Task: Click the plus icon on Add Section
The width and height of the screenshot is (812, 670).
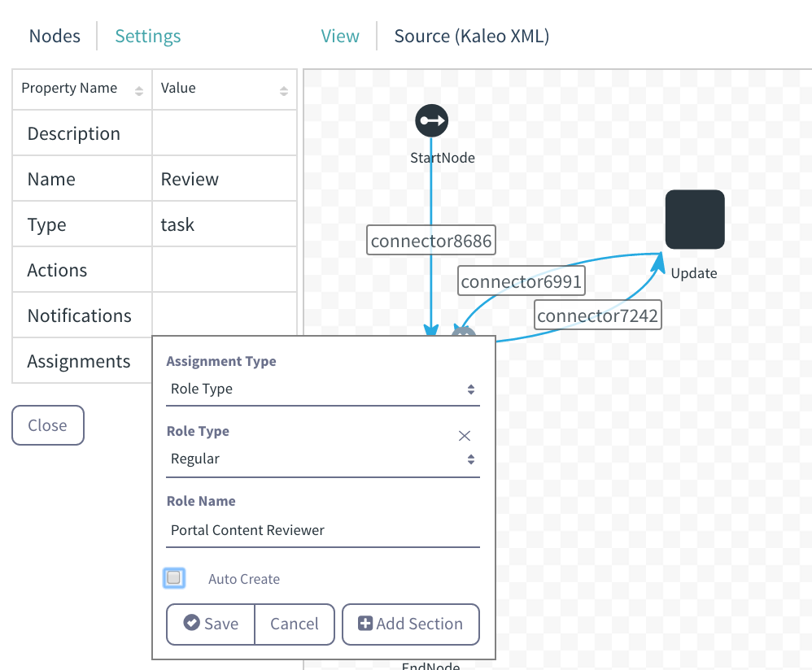Action: pos(365,623)
